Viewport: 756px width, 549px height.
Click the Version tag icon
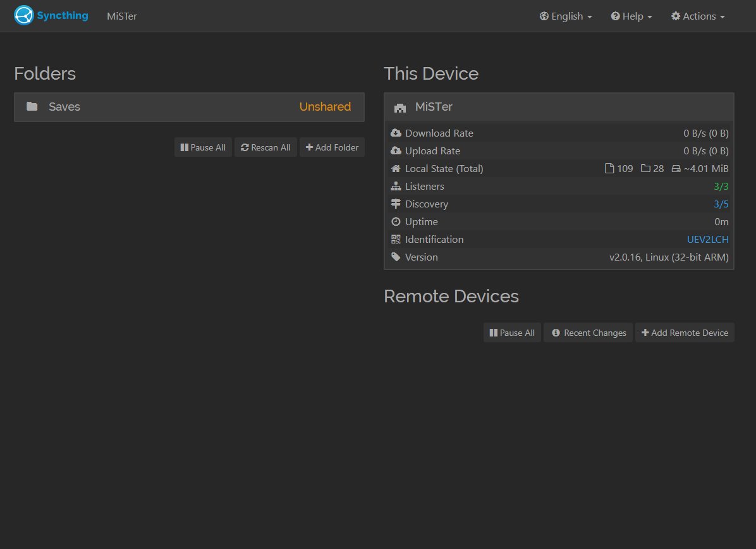396,257
